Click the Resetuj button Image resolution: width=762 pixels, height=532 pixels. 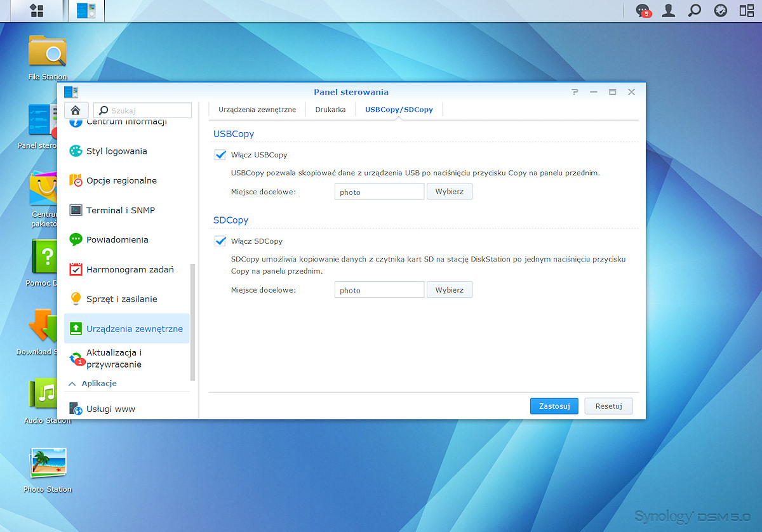click(x=609, y=406)
